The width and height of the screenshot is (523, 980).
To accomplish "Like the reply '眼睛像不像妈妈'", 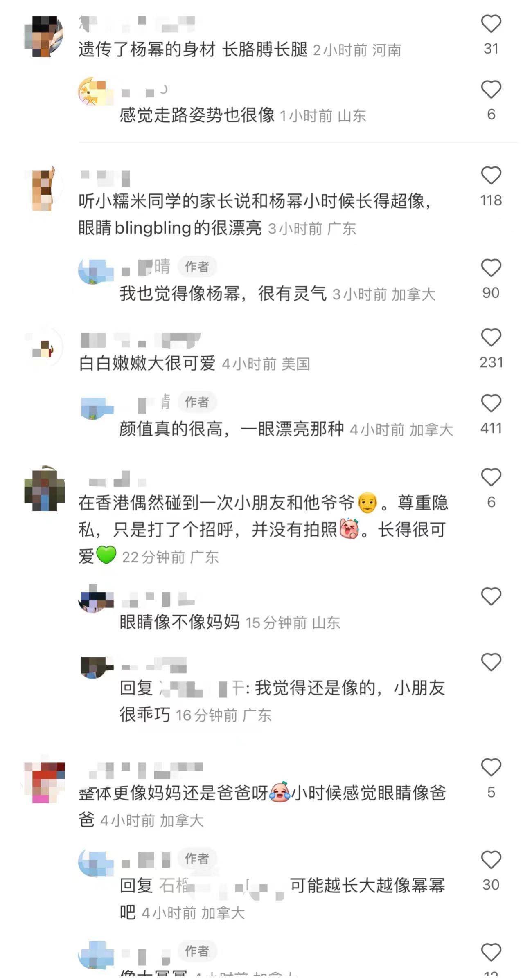I will pyautogui.click(x=491, y=596).
